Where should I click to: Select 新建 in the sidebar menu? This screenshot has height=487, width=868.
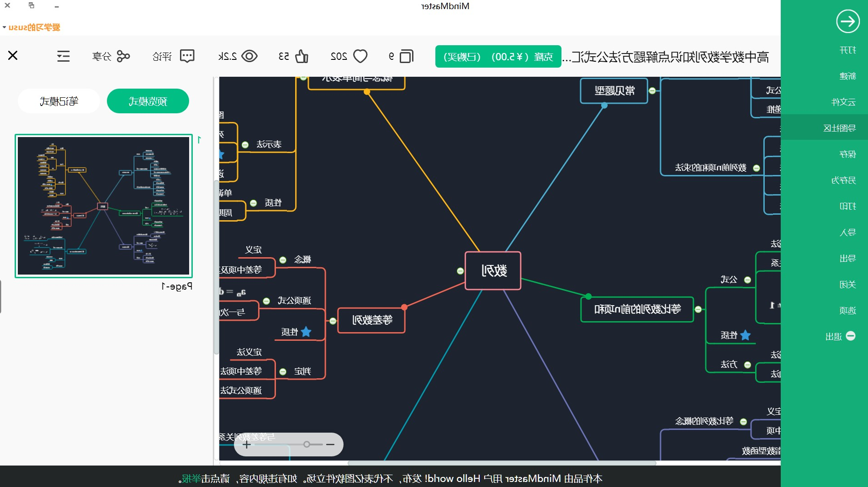point(848,76)
